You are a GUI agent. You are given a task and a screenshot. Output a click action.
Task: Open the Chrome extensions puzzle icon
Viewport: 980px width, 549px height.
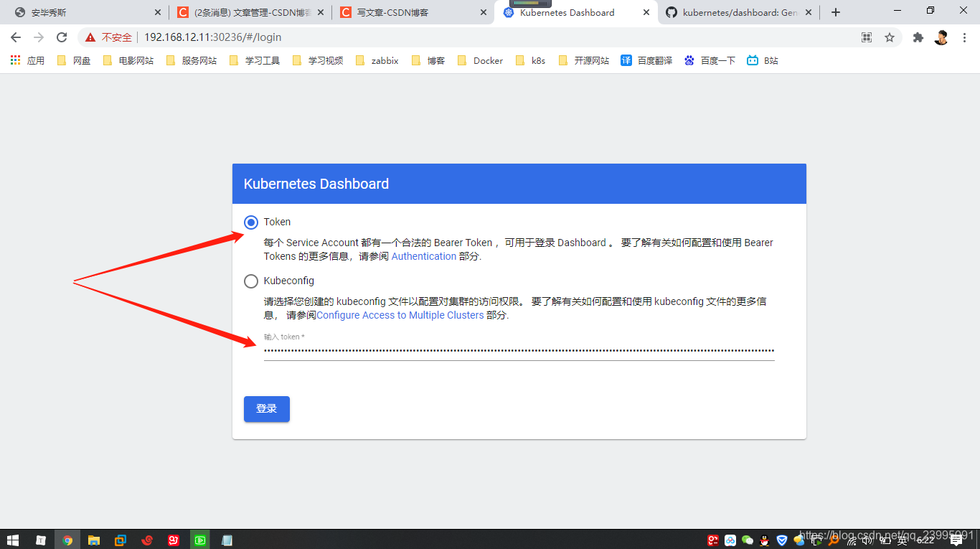tap(918, 37)
